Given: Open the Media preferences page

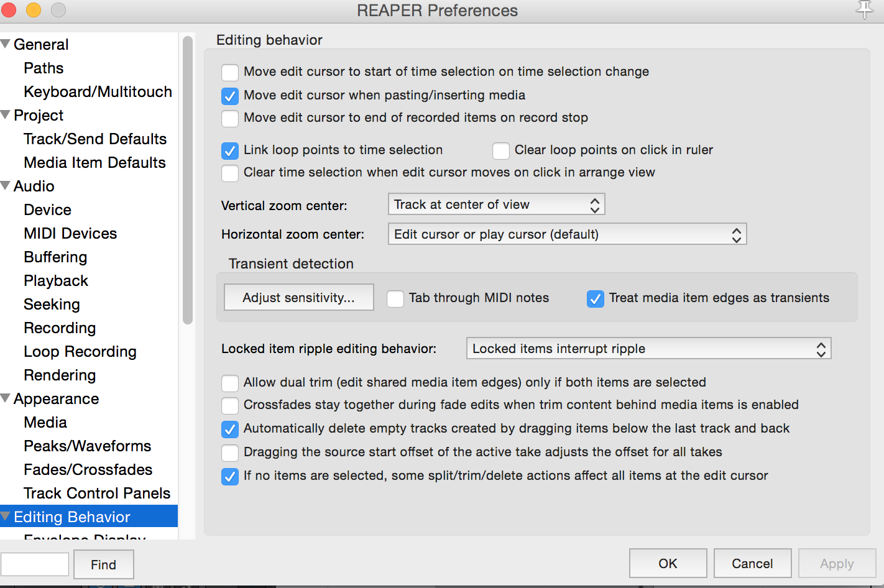Looking at the screenshot, I should [x=45, y=423].
